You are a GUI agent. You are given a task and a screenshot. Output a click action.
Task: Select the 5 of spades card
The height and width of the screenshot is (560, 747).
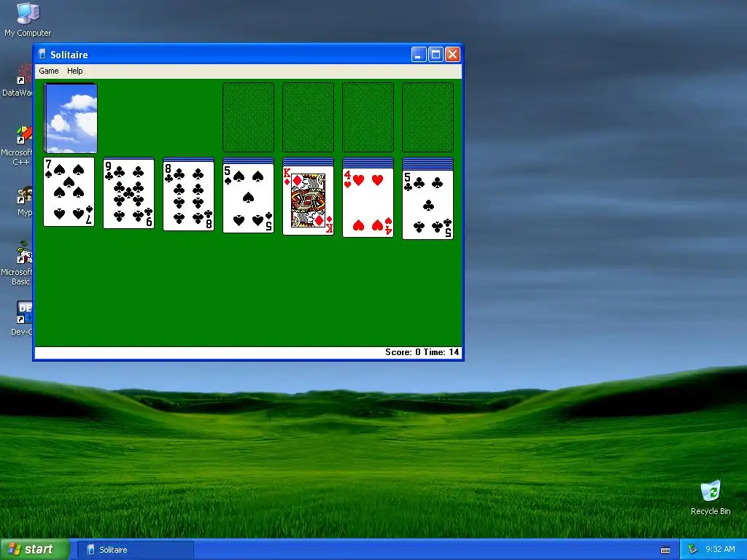tap(248, 198)
